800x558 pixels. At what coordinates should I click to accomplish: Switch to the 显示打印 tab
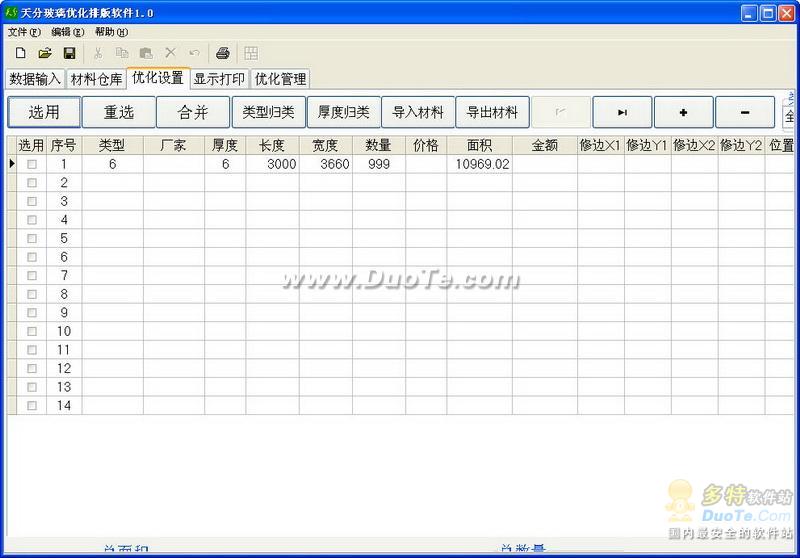pos(219,79)
